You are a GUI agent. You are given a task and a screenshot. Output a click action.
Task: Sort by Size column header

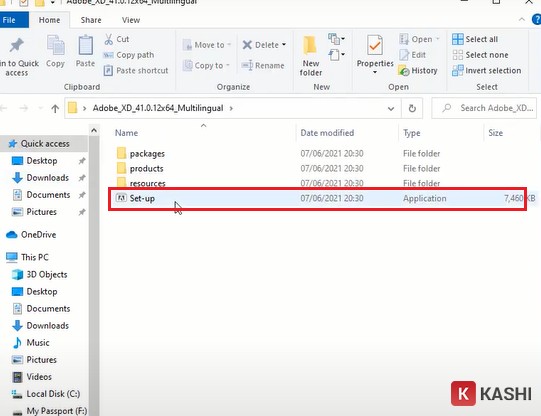(495, 133)
